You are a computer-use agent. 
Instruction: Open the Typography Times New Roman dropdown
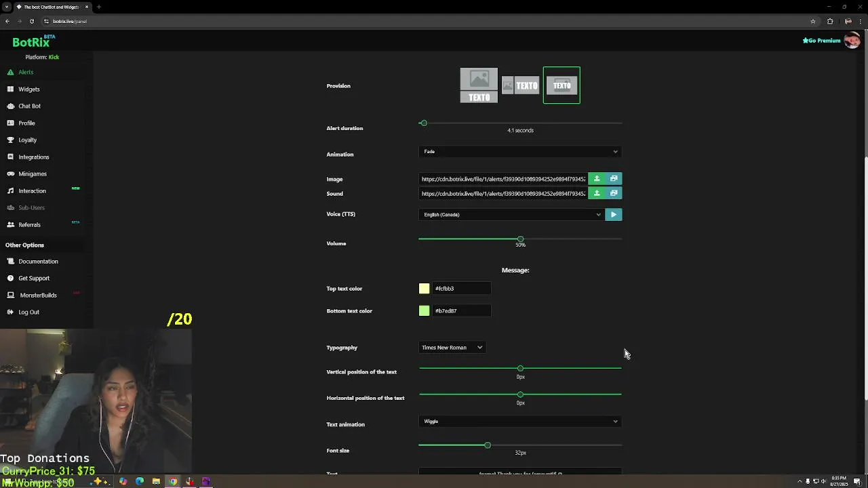pyautogui.click(x=452, y=347)
